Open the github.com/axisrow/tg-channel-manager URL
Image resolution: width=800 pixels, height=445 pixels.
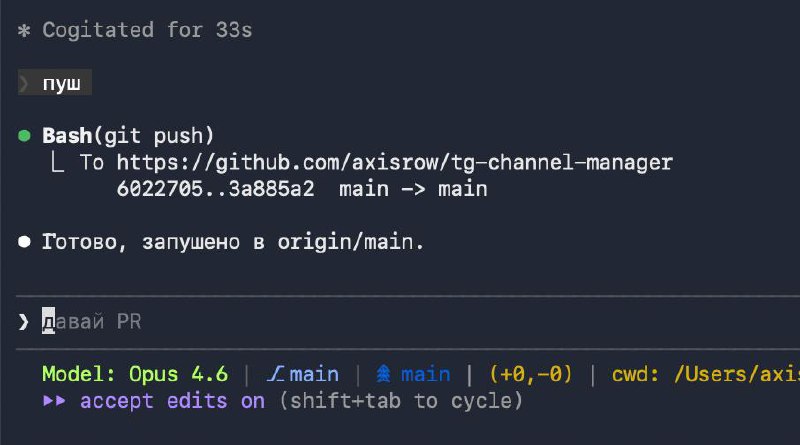pyautogui.click(x=395, y=161)
